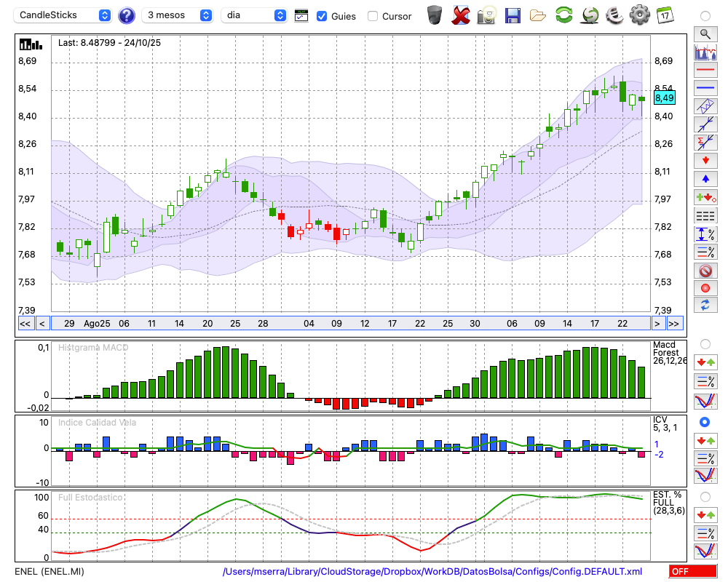The height and width of the screenshot is (582, 728).
Task: Select the radio button beside Macd Forest panel
Action: (x=705, y=343)
